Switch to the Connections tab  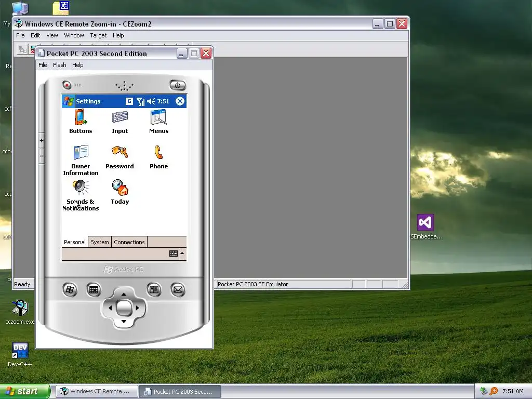click(x=129, y=242)
